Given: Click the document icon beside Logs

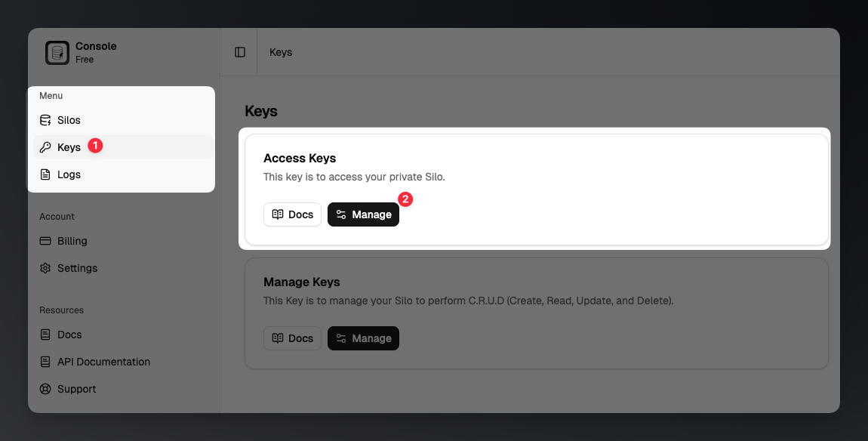Looking at the screenshot, I should tap(44, 174).
